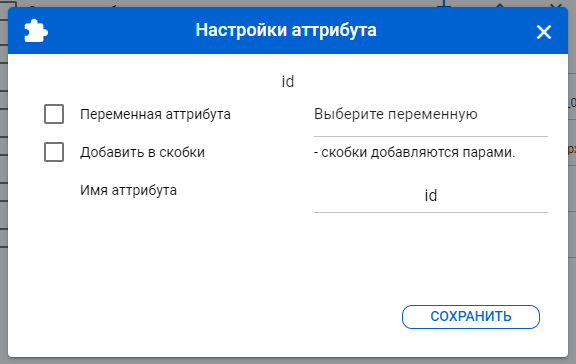The width and height of the screenshot is (576, 364).
Task: Tick the Добавить в скобки checkbox
Action: (54, 152)
